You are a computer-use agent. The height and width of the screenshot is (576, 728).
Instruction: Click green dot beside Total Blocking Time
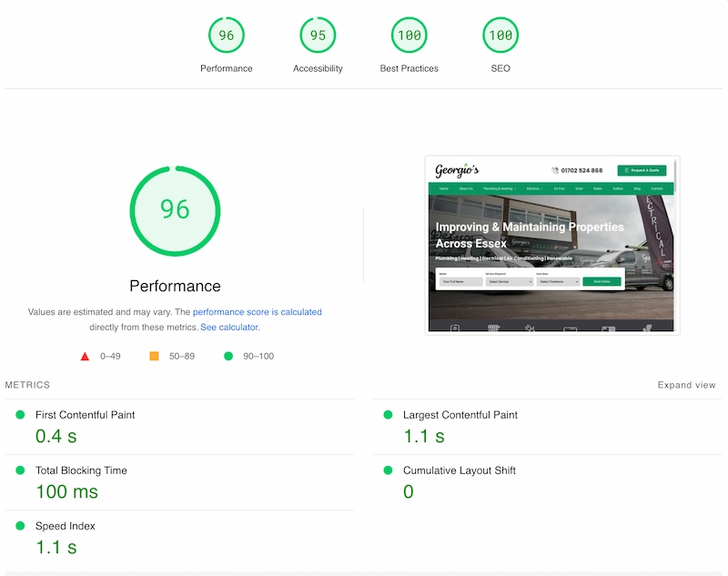tap(20, 470)
